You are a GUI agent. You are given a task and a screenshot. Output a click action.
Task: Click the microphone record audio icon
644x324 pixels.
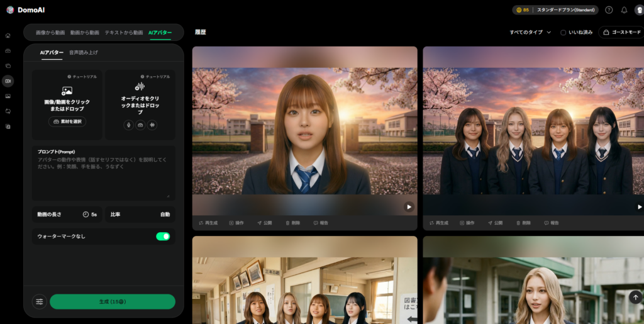click(x=129, y=125)
